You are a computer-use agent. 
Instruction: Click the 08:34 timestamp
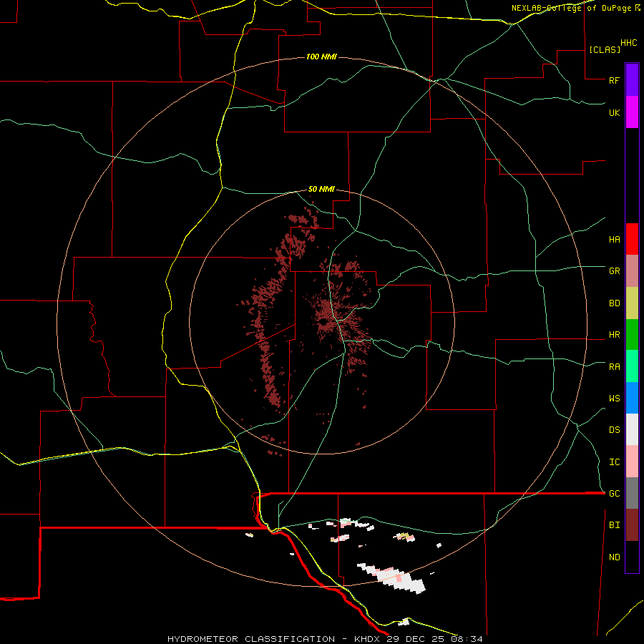(467, 639)
